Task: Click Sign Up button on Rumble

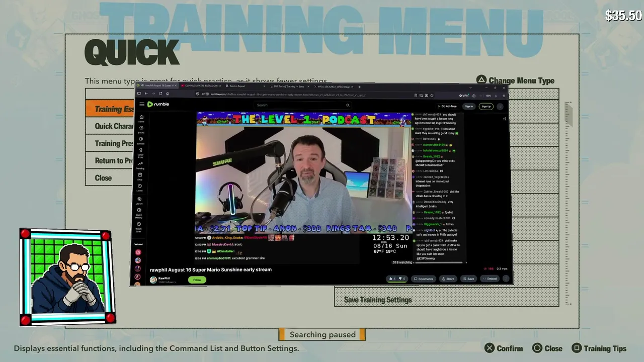Action: click(x=486, y=106)
